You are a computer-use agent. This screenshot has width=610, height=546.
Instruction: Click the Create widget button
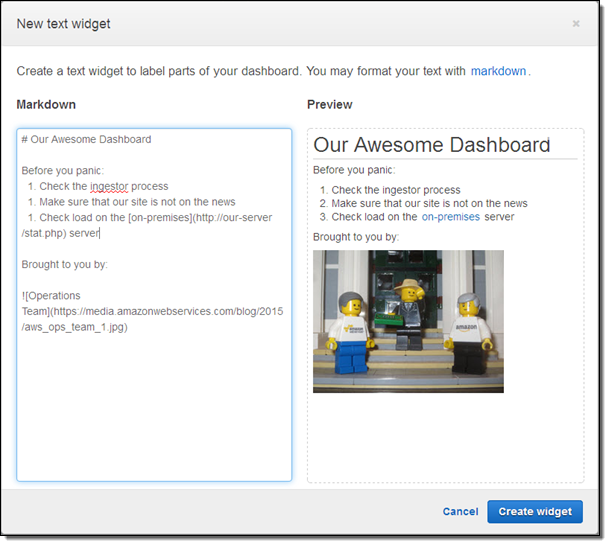(534, 511)
